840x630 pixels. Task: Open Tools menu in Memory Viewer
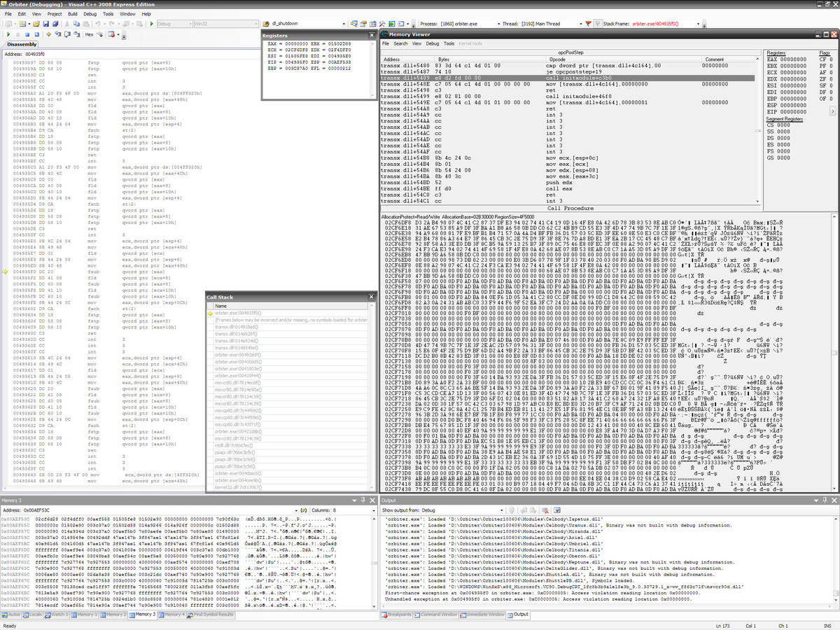point(449,43)
